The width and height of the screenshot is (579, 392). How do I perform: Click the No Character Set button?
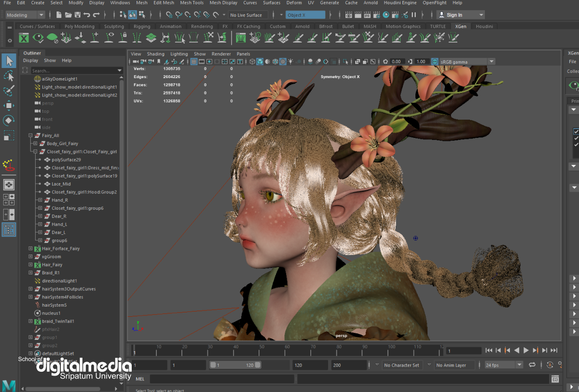(401, 365)
